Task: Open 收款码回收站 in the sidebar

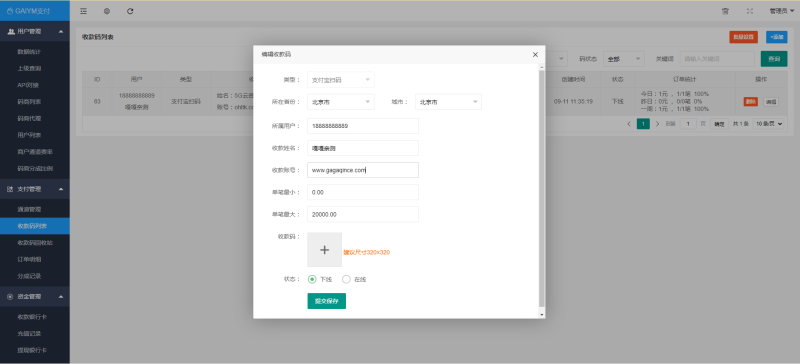Action: [35, 243]
